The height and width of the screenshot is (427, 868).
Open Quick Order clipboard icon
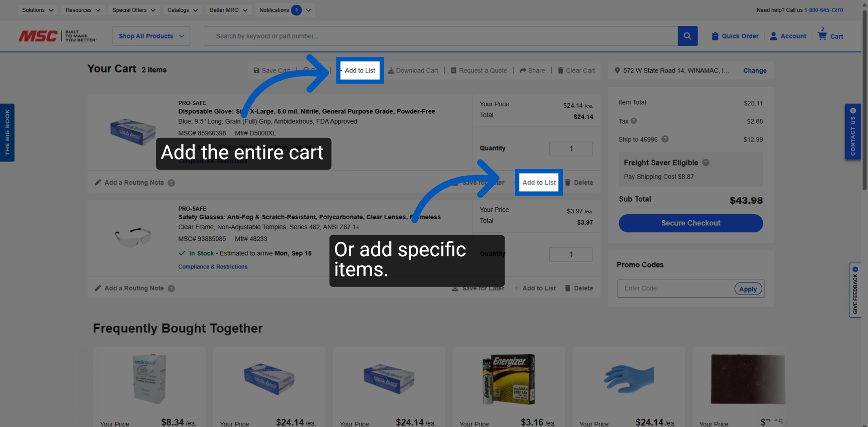(715, 36)
